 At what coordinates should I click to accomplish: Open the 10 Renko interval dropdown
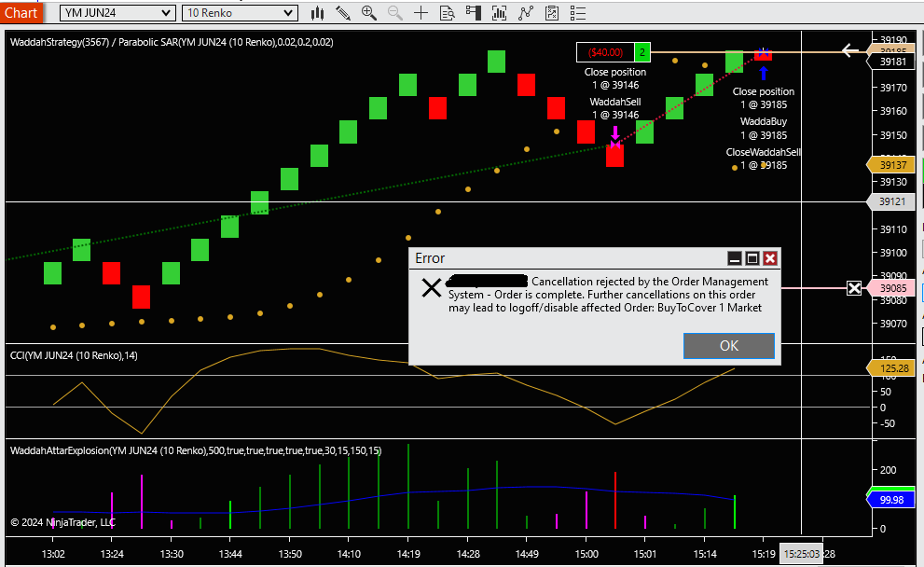(x=240, y=13)
